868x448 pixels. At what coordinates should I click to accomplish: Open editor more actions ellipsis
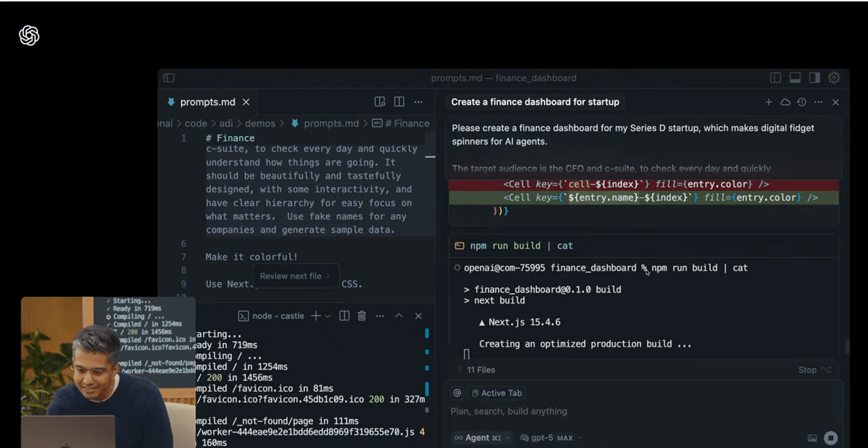point(418,102)
